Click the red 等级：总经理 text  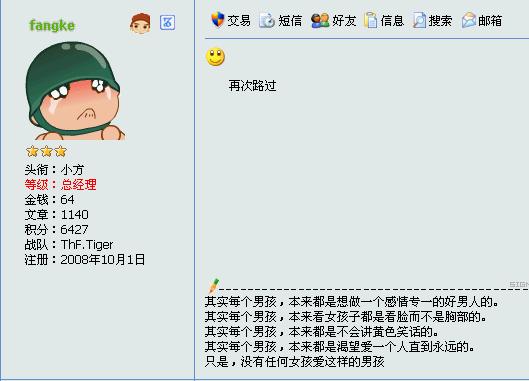pyautogui.click(x=60, y=184)
